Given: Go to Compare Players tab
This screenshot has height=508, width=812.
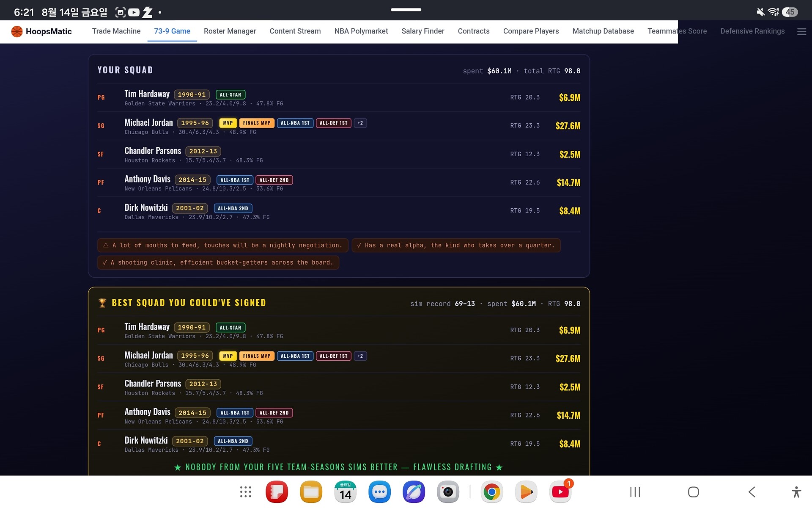Looking at the screenshot, I should click(531, 31).
